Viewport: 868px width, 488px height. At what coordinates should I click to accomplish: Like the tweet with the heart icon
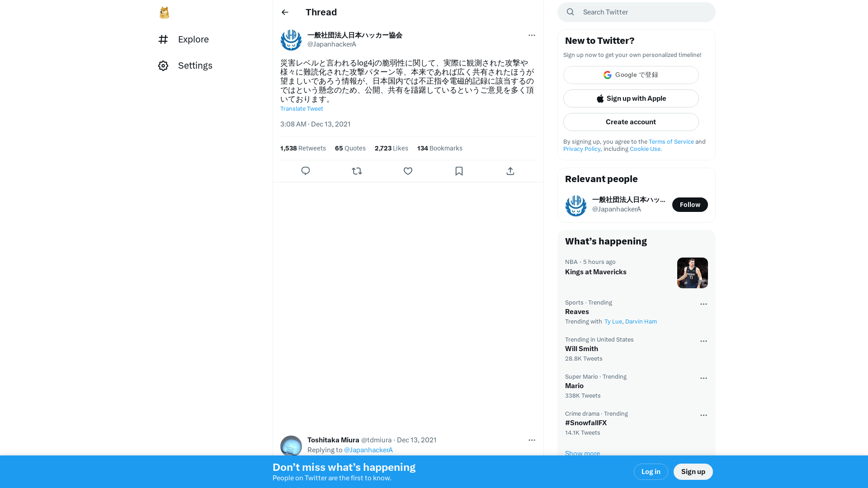tap(408, 171)
